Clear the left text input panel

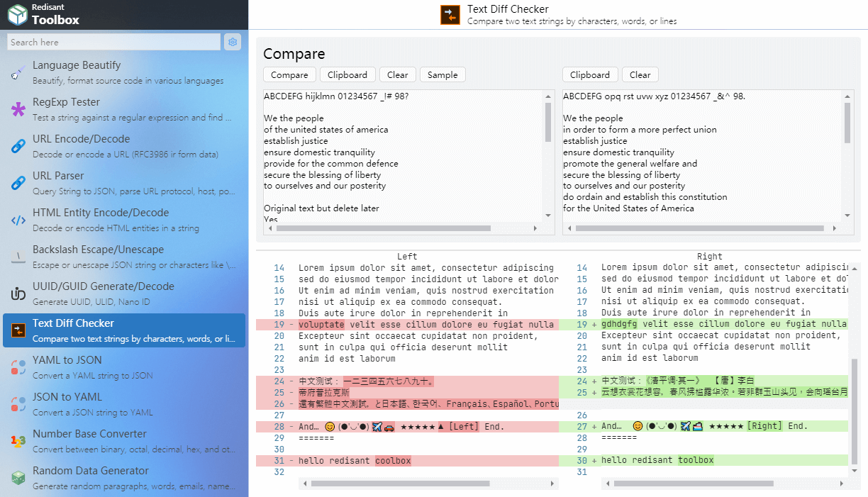tap(397, 74)
